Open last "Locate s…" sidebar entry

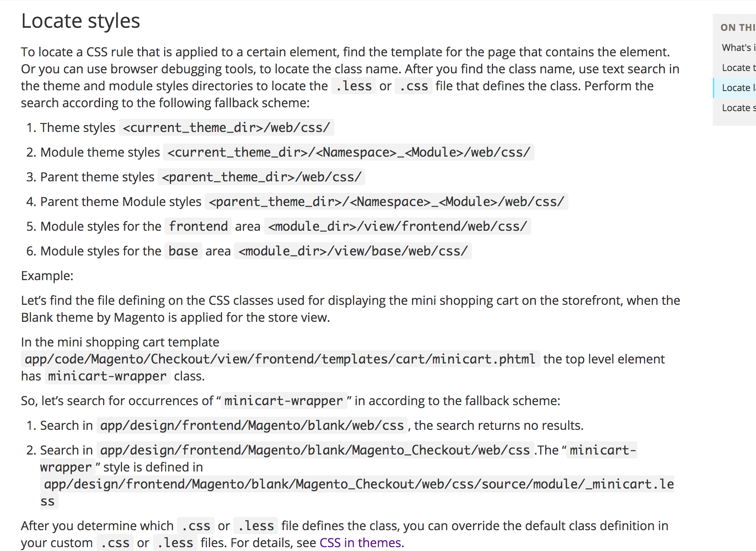(x=737, y=108)
